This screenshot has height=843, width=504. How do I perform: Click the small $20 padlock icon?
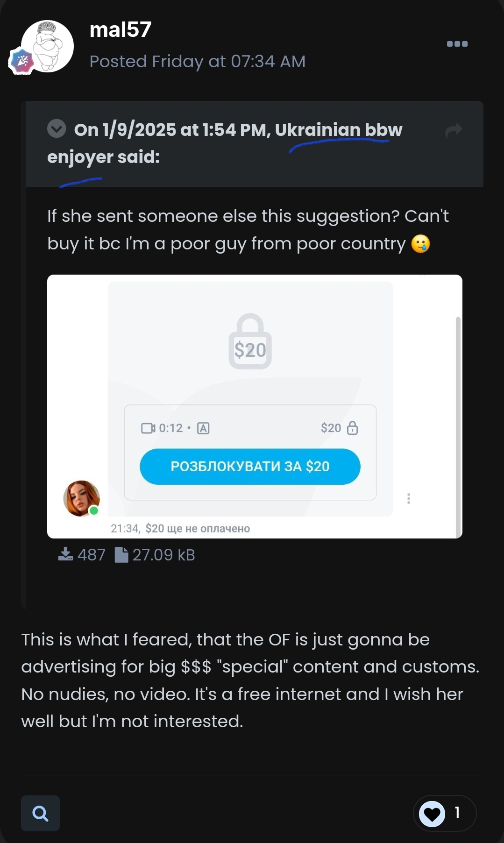(x=353, y=428)
